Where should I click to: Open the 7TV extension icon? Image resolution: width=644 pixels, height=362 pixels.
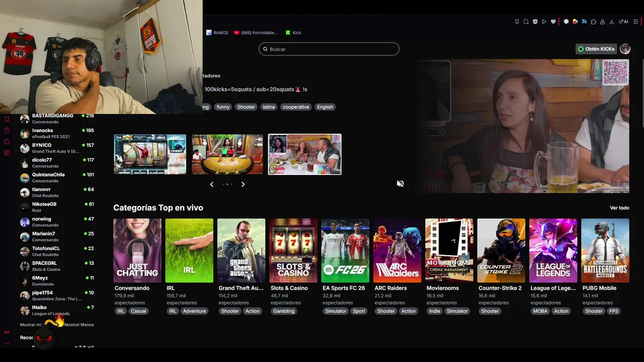(x=584, y=22)
